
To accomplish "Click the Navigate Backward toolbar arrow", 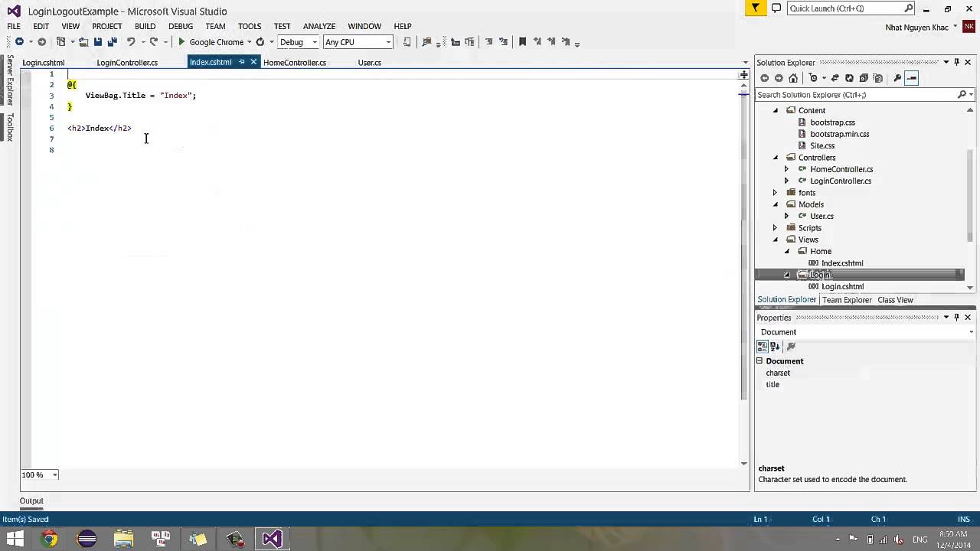I will (19, 42).
